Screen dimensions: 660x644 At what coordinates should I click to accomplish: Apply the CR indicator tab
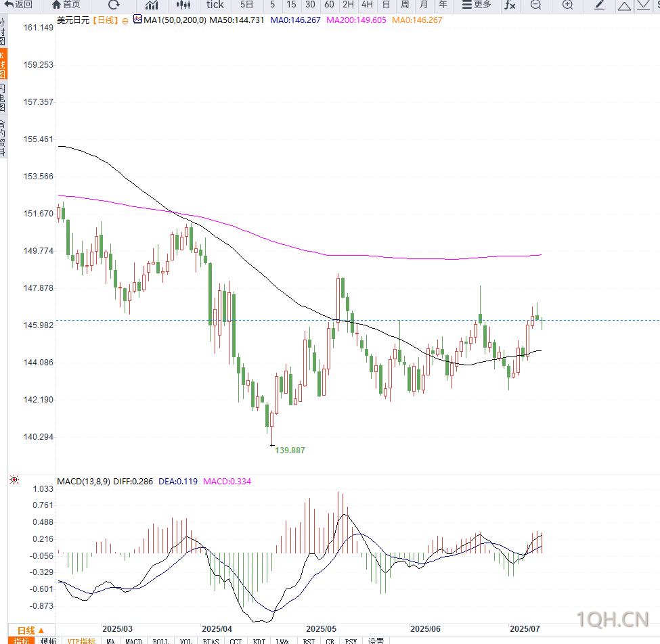(x=330, y=641)
